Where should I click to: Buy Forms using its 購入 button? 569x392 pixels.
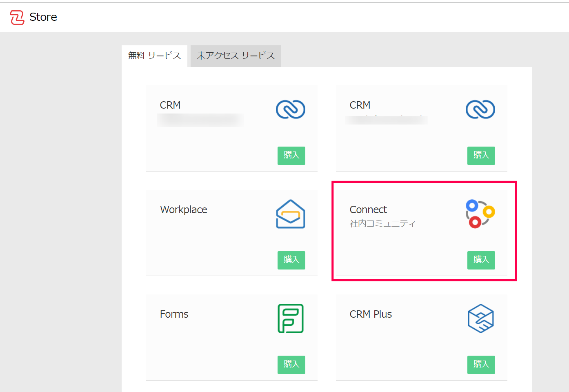291,364
